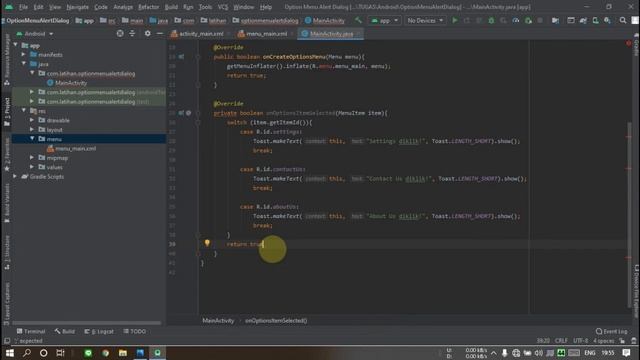Open the Terminal tool window
Image resolution: width=640 pixels, height=360 pixels.
[x=31, y=331]
